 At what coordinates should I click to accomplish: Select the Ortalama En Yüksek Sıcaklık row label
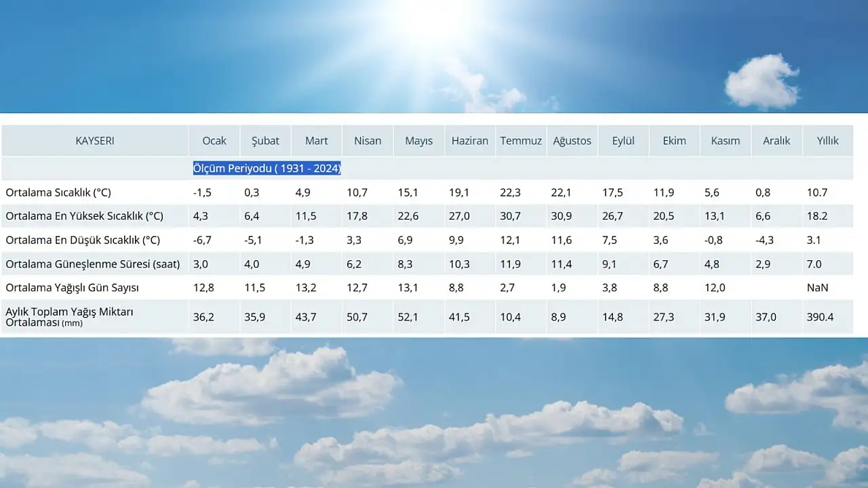tap(84, 216)
